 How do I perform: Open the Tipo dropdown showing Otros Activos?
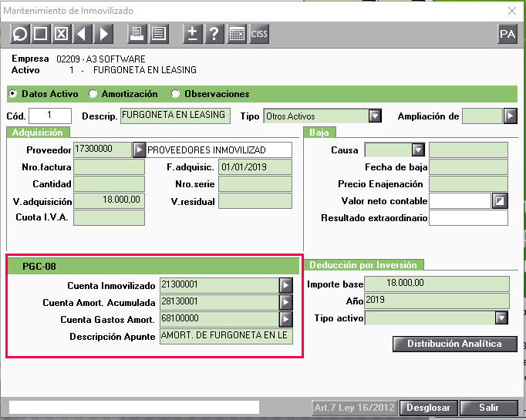click(x=375, y=116)
